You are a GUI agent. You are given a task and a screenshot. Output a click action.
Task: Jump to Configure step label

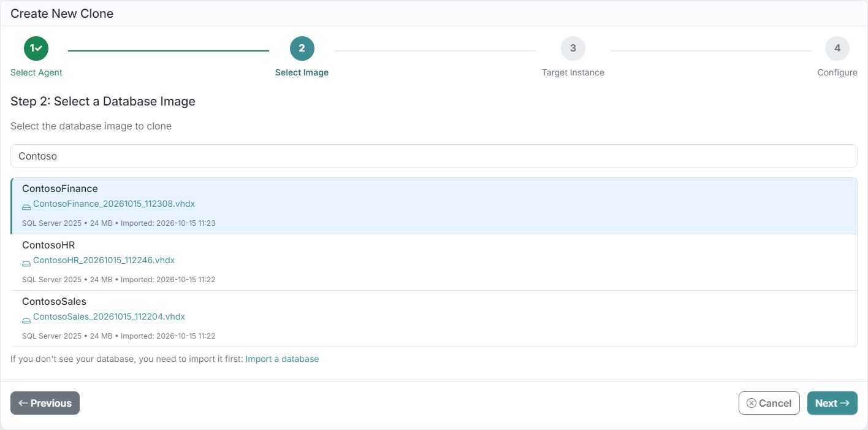837,72
